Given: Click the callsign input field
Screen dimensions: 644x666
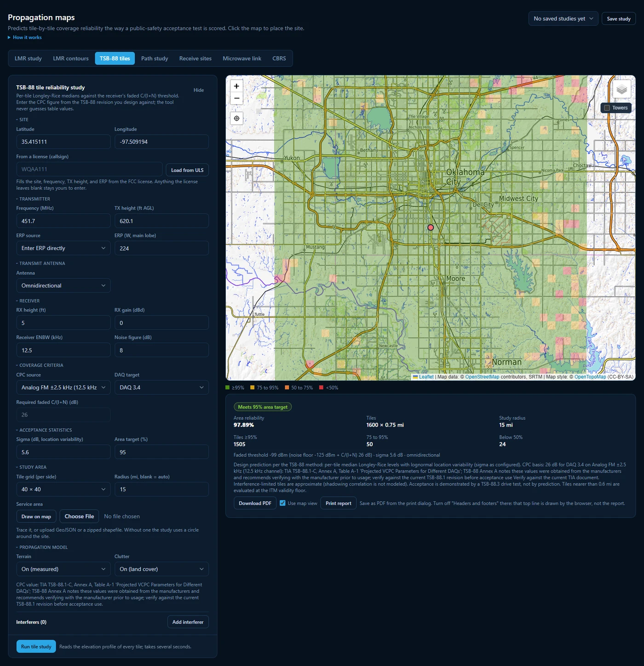Looking at the screenshot, I should [x=89, y=169].
